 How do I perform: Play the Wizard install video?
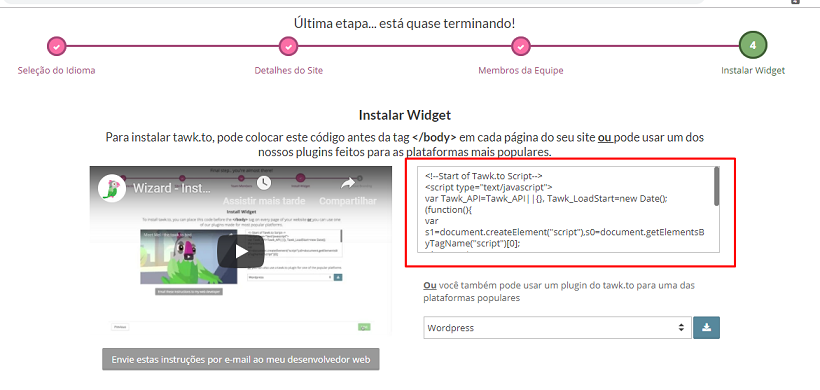(241, 251)
